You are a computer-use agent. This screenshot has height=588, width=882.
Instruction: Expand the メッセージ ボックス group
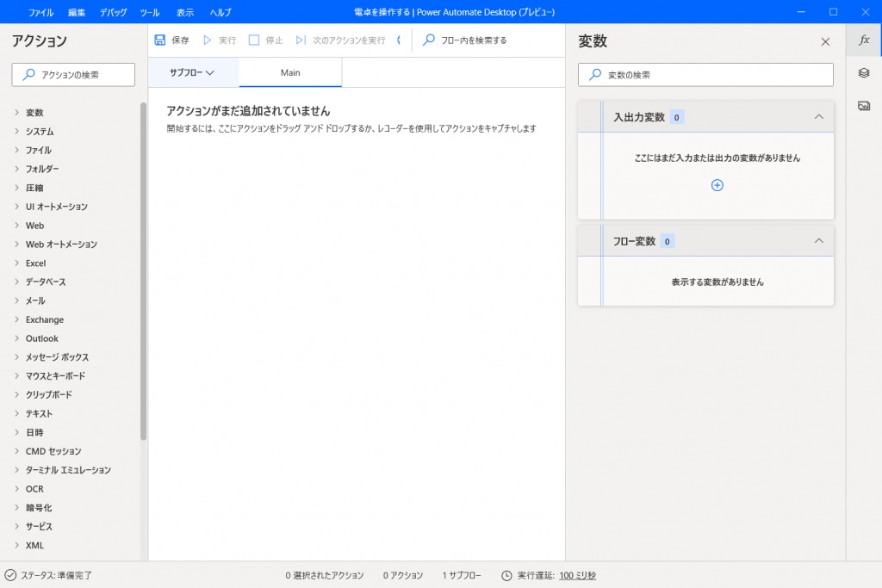coord(17,357)
